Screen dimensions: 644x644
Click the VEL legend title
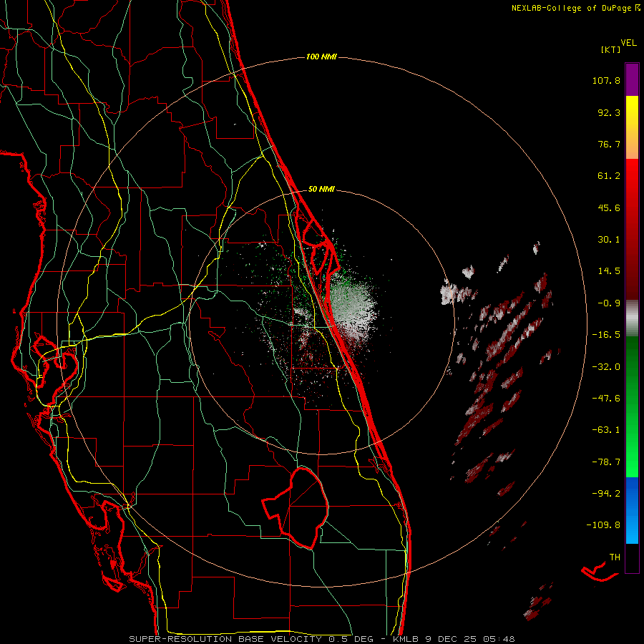[x=628, y=43]
